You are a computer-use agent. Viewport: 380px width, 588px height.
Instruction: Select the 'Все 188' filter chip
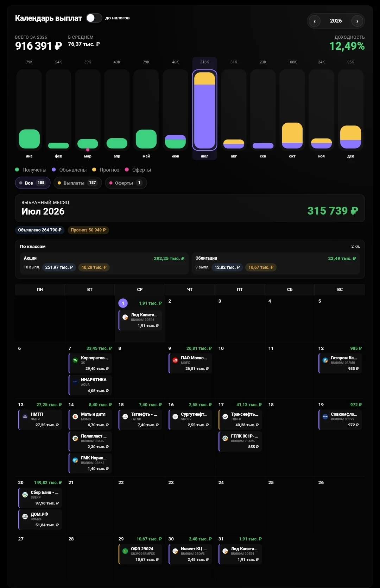click(x=33, y=183)
